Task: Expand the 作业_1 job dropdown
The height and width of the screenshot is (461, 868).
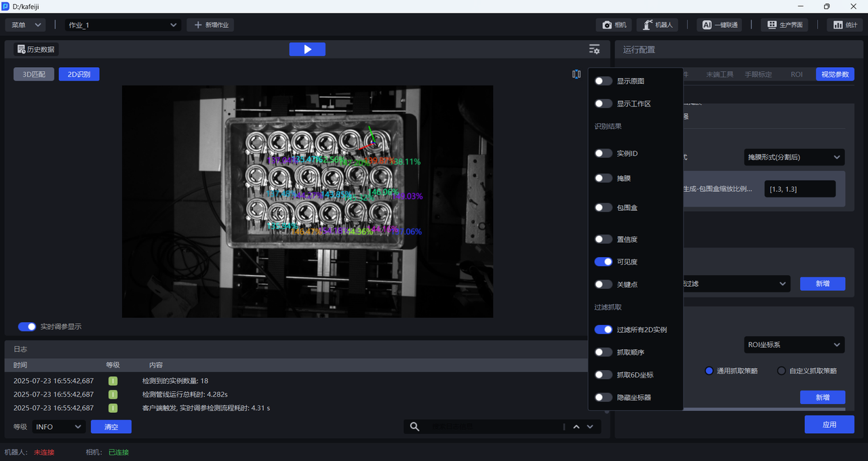Action: pyautogui.click(x=123, y=25)
